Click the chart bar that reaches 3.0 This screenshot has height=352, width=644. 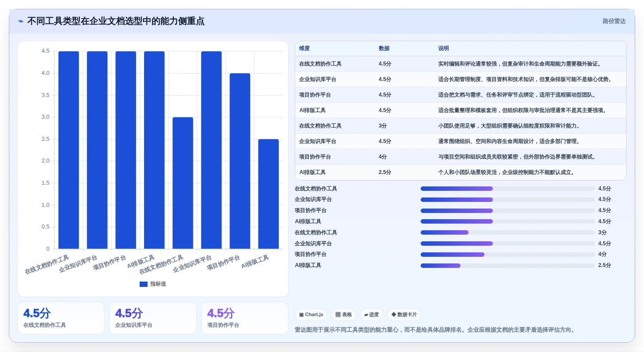pos(183,183)
